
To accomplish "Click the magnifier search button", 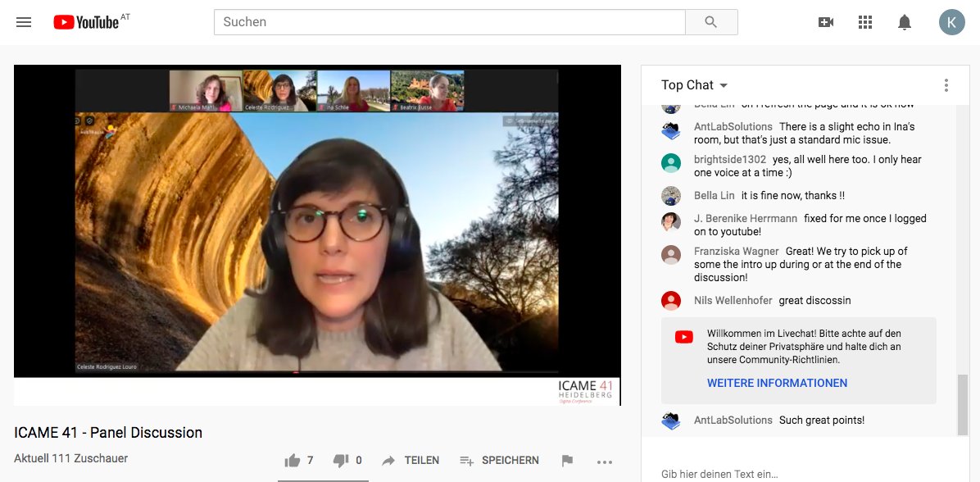I will 711,22.
